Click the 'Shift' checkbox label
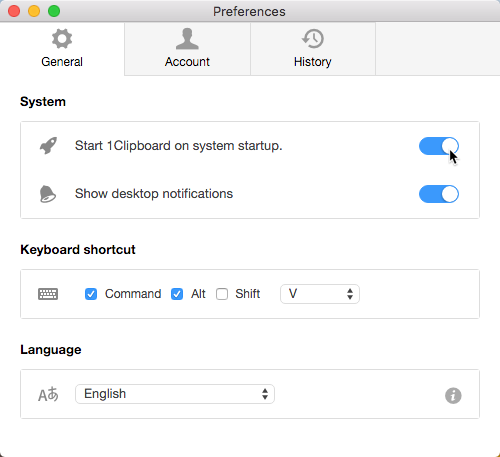500x457 pixels. 248,294
